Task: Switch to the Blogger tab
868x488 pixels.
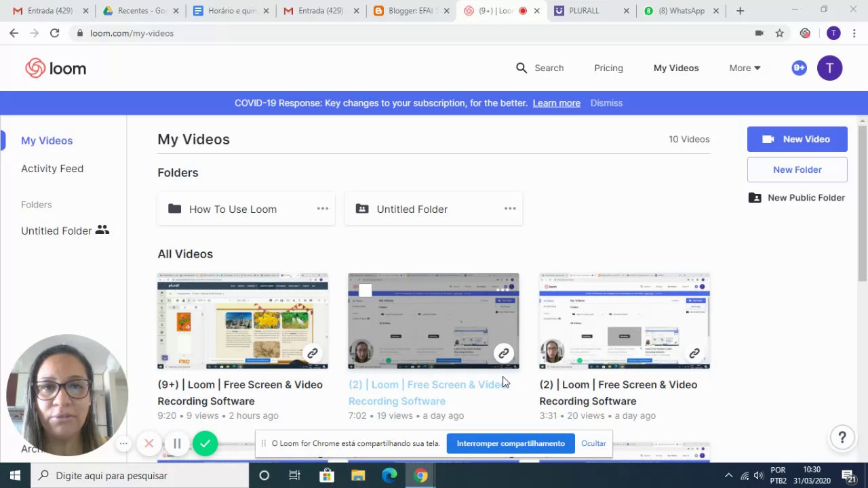Action: coord(410,11)
